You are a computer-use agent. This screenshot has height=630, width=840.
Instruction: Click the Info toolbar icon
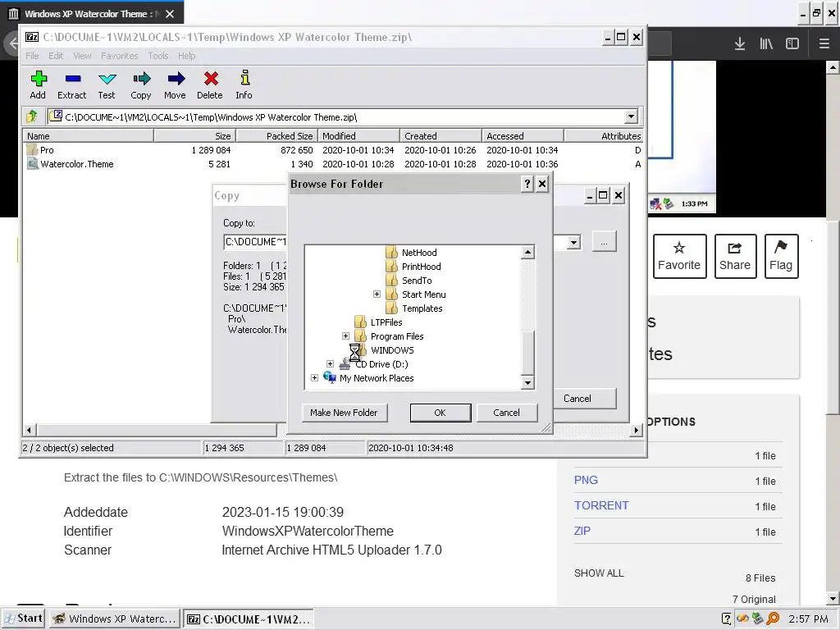(244, 85)
